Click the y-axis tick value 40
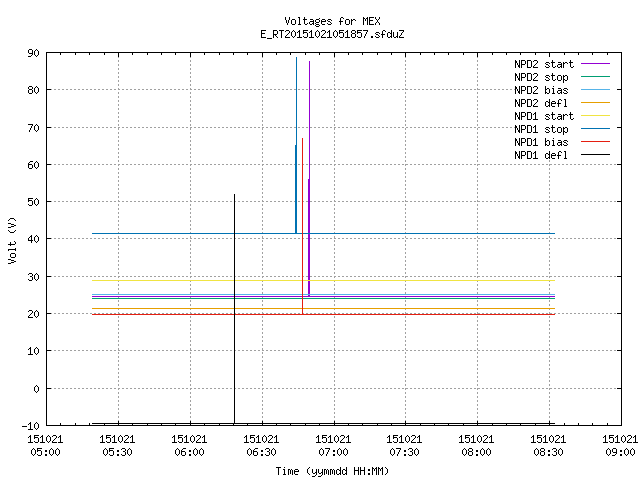 point(33,239)
